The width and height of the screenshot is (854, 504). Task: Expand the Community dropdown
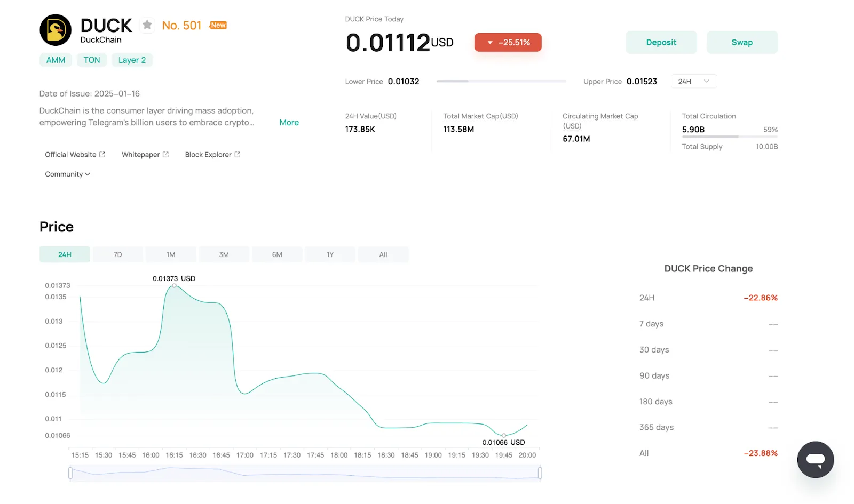(68, 174)
